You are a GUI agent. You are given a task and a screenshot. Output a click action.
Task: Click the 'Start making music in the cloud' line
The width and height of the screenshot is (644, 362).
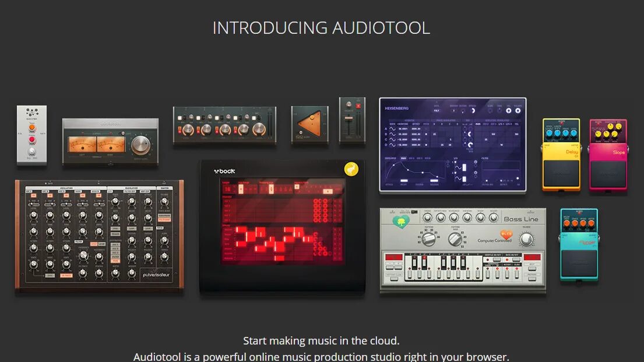pos(321,340)
